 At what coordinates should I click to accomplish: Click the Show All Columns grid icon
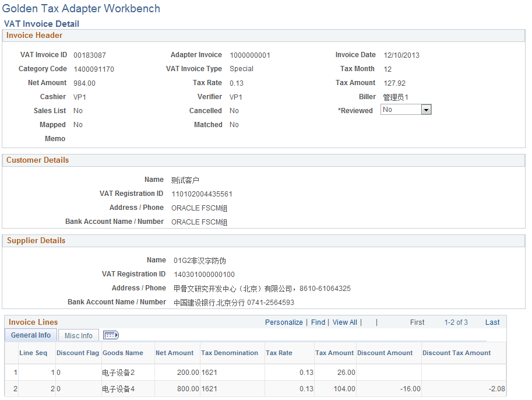[x=110, y=335]
